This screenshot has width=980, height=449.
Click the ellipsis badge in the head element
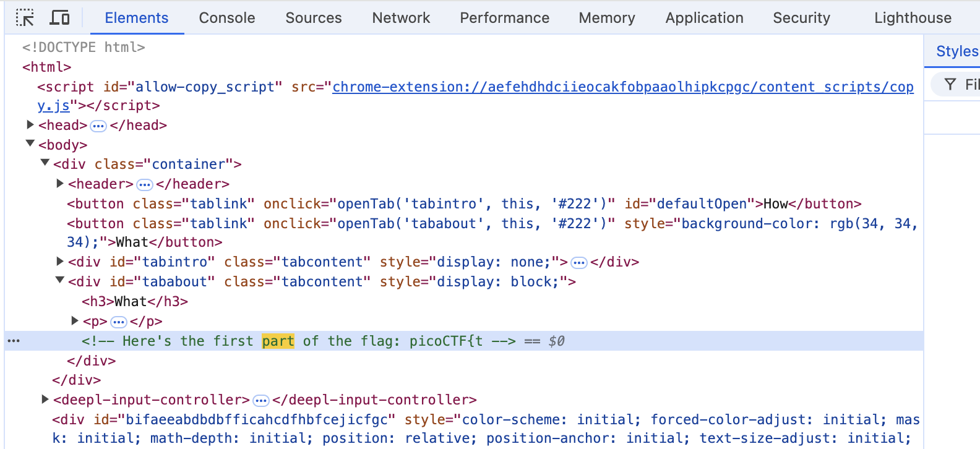[x=98, y=126]
